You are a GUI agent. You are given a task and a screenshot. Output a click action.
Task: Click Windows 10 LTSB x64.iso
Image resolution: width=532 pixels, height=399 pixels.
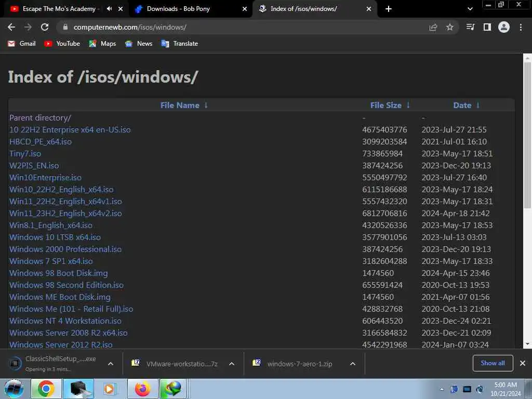point(55,237)
